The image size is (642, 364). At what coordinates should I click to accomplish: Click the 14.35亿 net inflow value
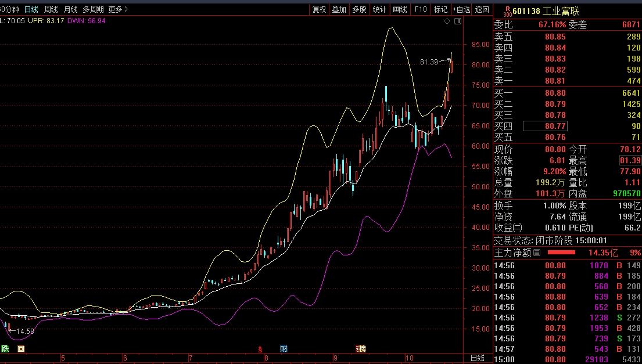coord(603,253)
